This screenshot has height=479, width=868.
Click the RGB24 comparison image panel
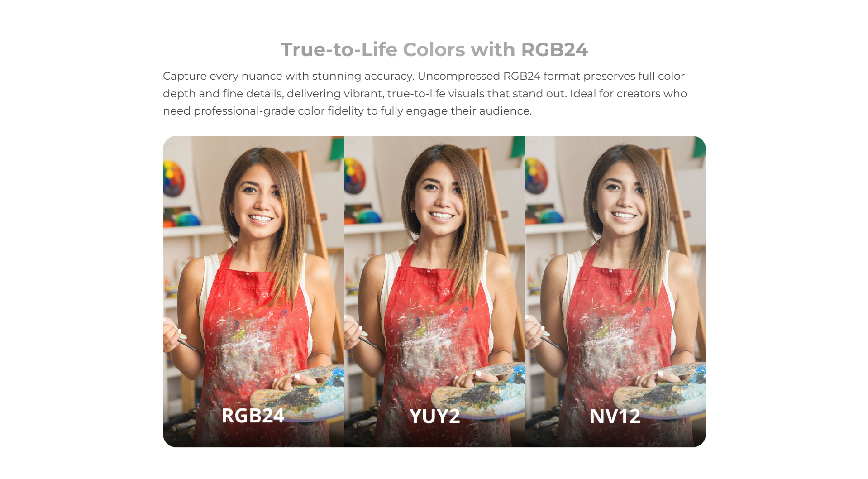click(253, 292)
